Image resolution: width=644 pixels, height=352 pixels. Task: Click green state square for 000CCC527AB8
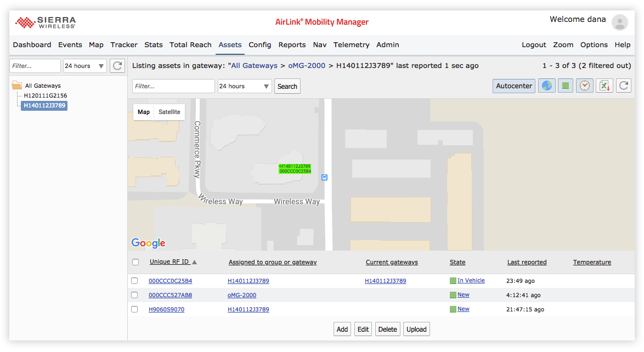point(453,295)
